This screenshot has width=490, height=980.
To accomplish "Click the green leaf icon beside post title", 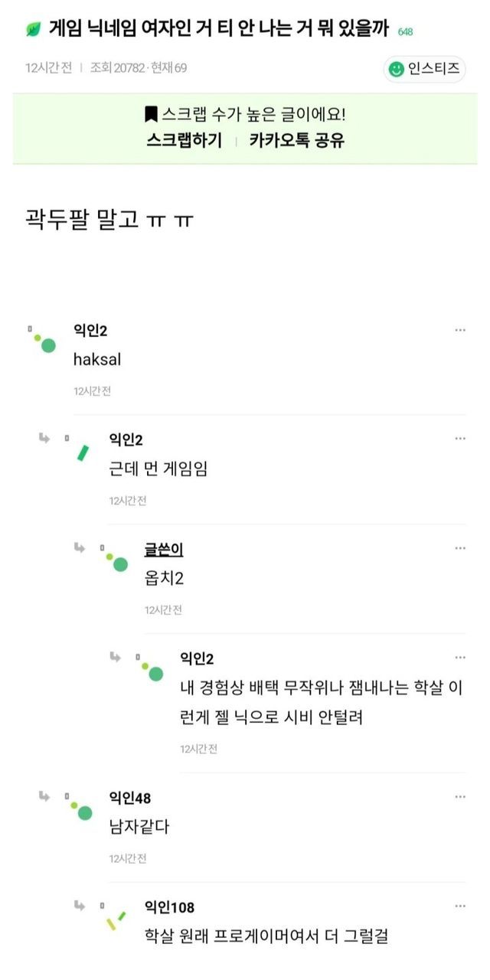I will (33, 30).
